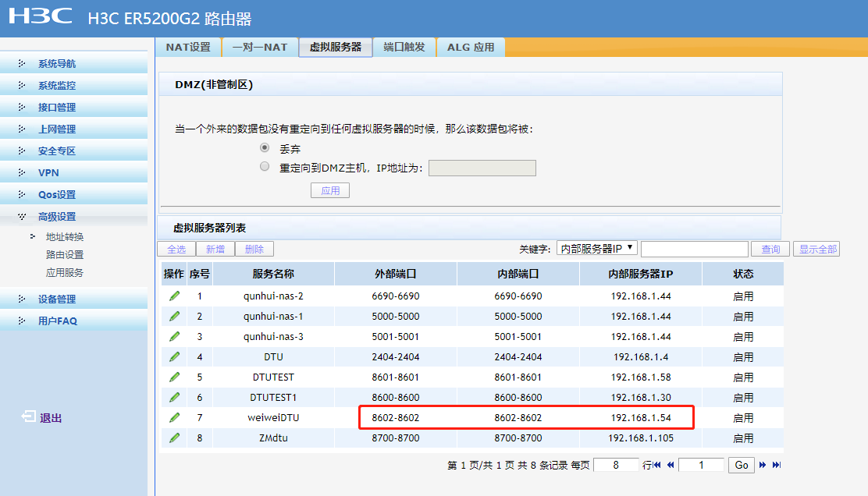The image size is (868, 496).
Task: Go to last page arrow icon
Action: pos(777,465)
